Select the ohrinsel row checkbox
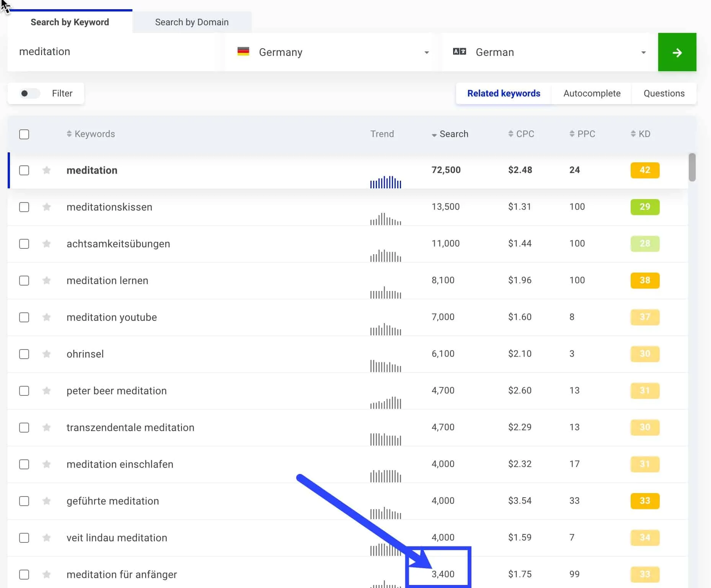The image size is (711, 588). tap(24, 354)
